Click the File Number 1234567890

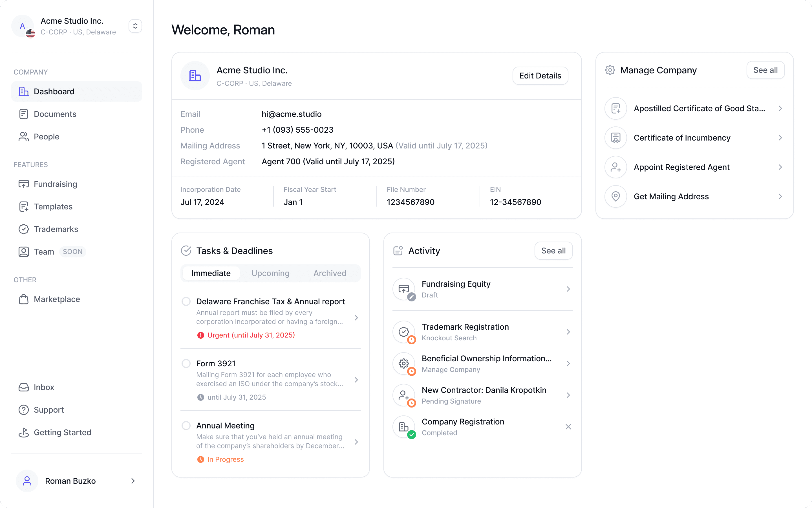[410, 202]
